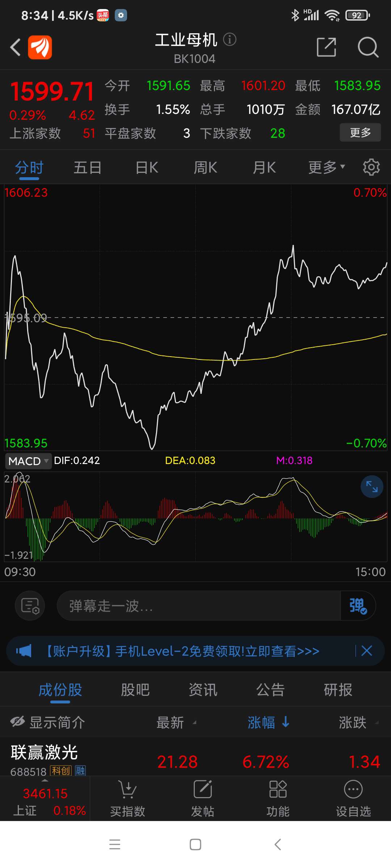This screenshot has width=391, height=868.
Task: Open the 公告 tab
Action: pos(270,690)
